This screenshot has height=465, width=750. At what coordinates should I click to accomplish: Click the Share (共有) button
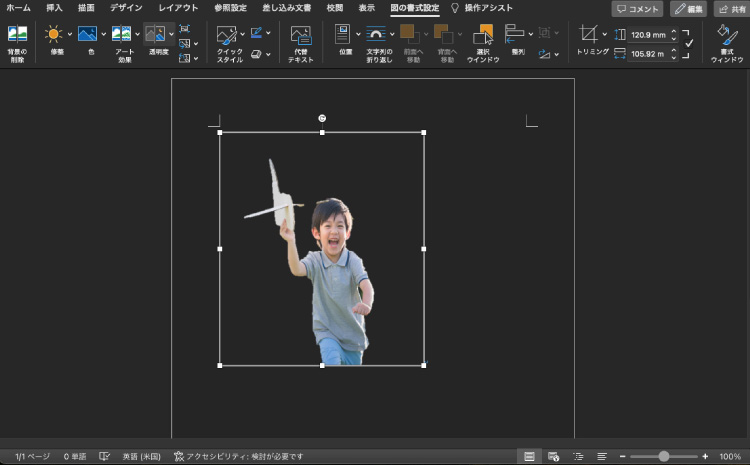click(731, 9)
